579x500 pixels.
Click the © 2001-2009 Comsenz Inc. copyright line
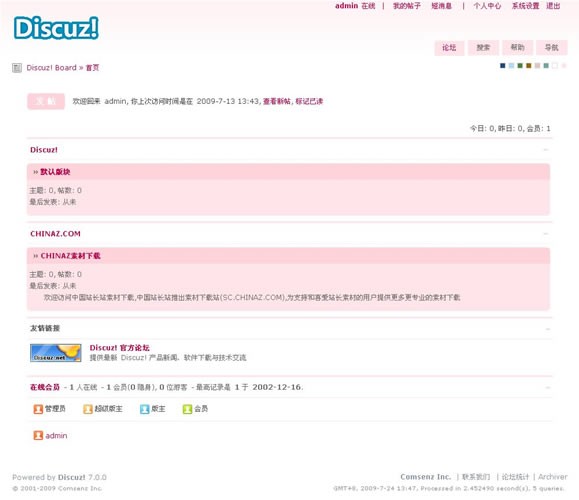[57, 489]
